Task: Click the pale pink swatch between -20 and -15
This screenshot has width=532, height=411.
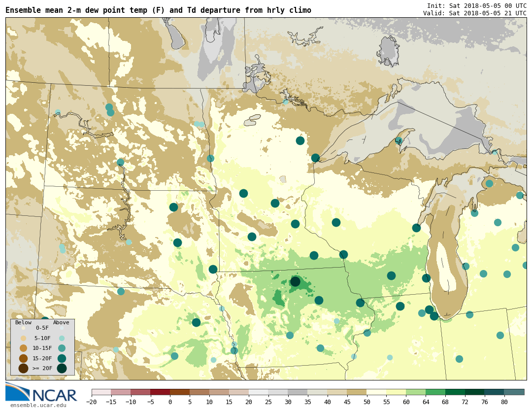Action: point(101,392)
